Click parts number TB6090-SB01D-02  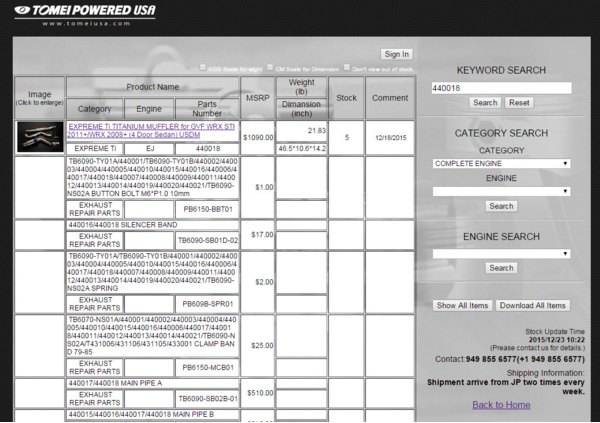pyautogui.click(x=207, y=240)
